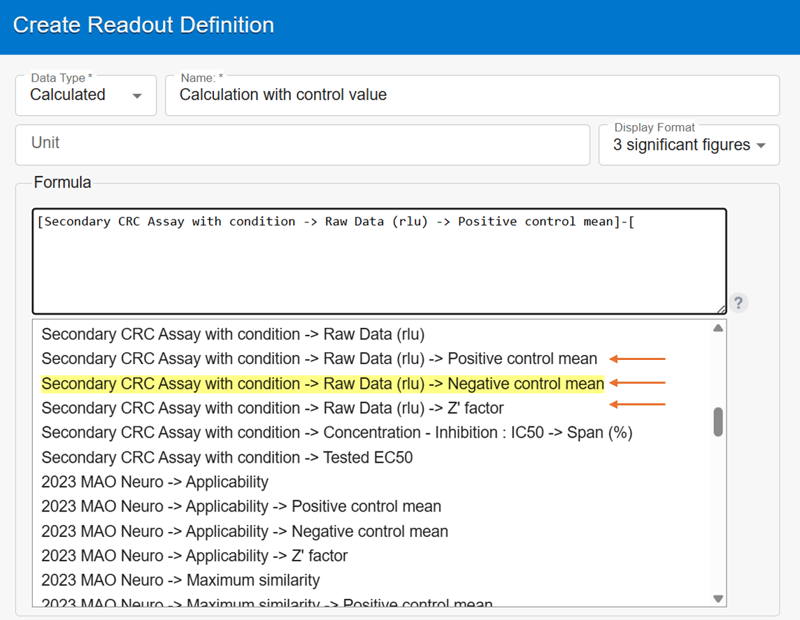Pick 2023 MAO Neuro Applicability Negative control mean
800x620 pixels.
(245, 531)
